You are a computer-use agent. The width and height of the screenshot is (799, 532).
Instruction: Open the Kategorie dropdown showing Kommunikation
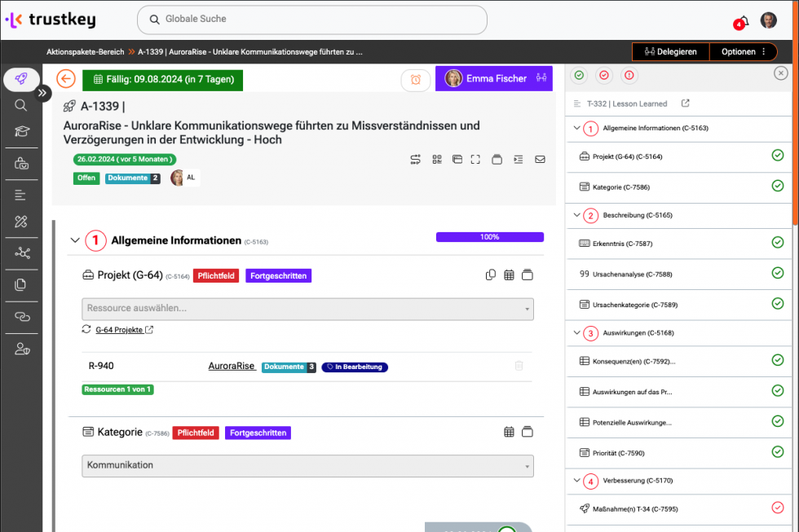307,464
